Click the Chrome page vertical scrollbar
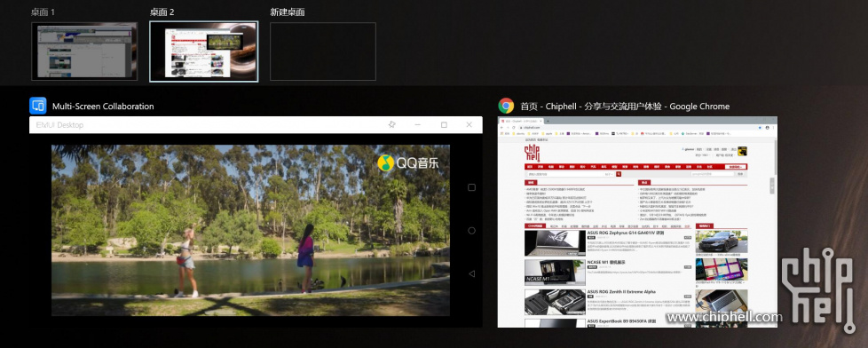This screenshot has width=868, height=348. click(774, 233)
